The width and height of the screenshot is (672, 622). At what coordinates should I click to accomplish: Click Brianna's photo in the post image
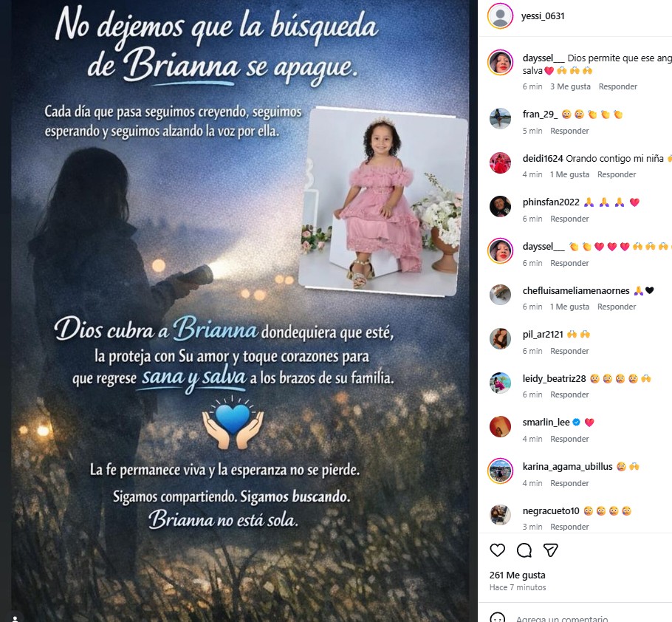pyautogui.click(x=383, y=201)
